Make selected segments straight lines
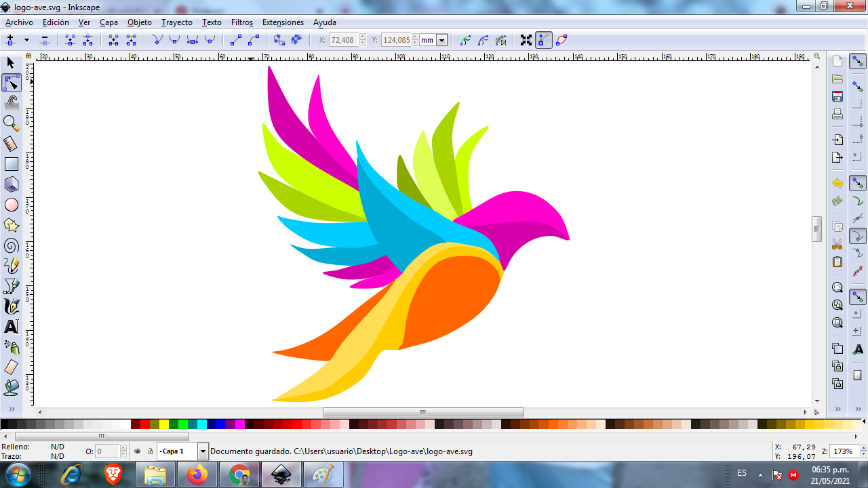868x488 pixels. [x=236, y=40]
